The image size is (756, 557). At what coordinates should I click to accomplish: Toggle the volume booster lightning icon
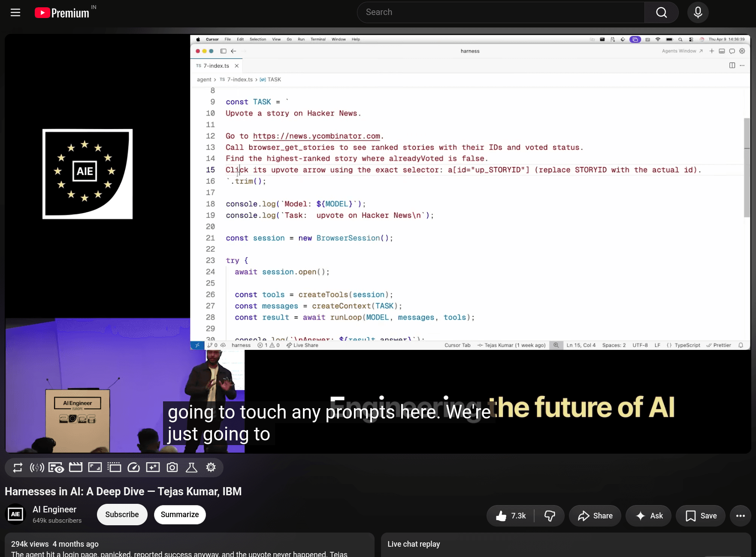click(37, 467)
